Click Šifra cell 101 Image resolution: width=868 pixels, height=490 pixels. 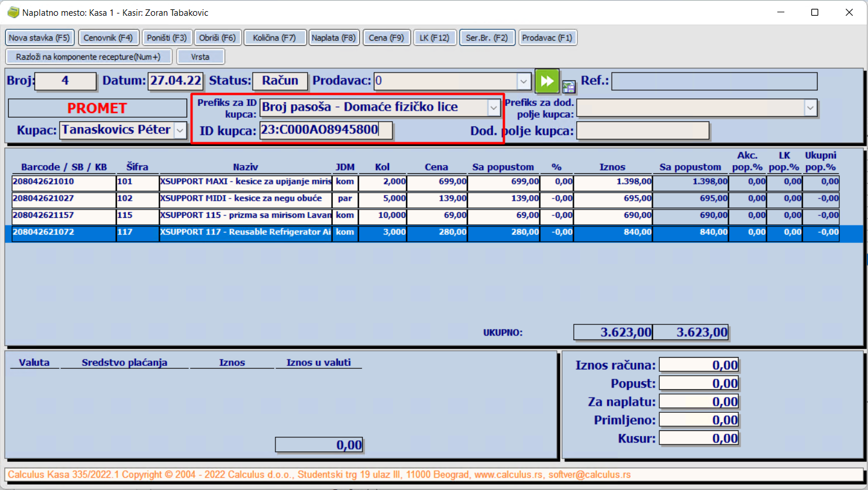click(137, 182)
